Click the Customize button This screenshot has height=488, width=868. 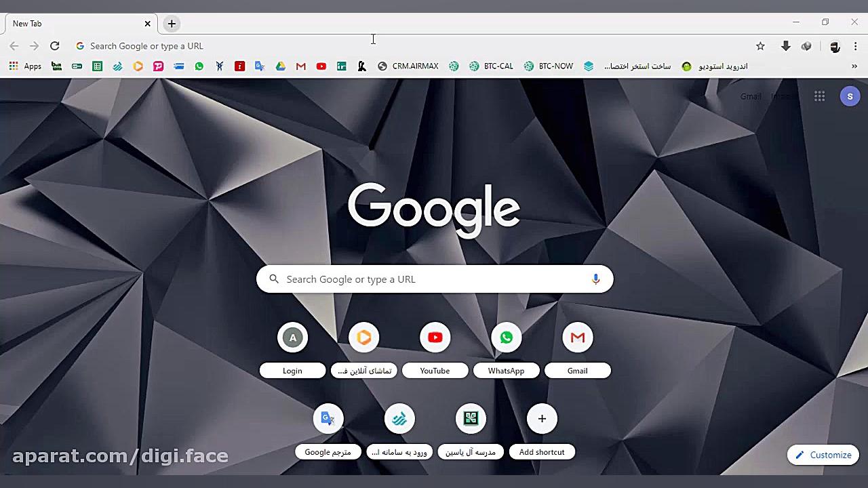823,455
